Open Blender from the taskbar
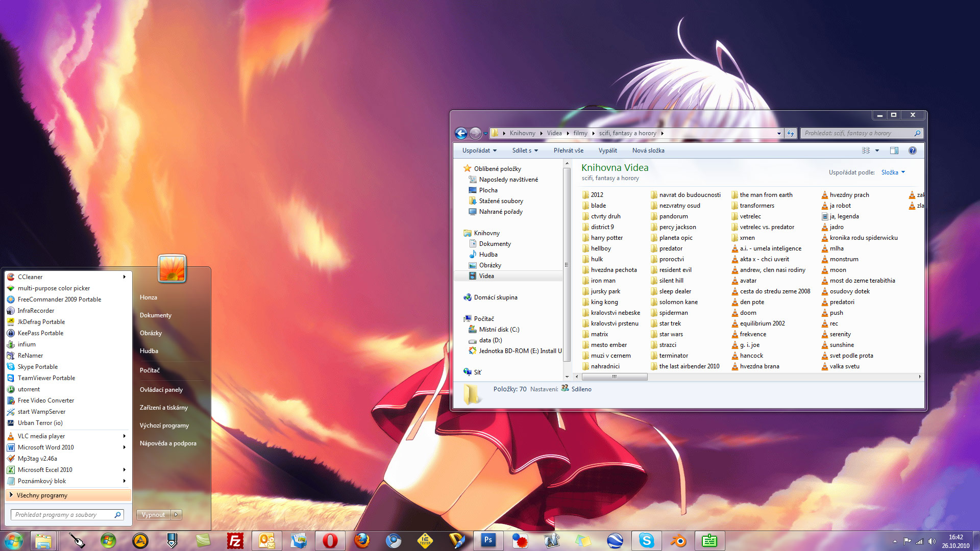 (x=678, y=541)
